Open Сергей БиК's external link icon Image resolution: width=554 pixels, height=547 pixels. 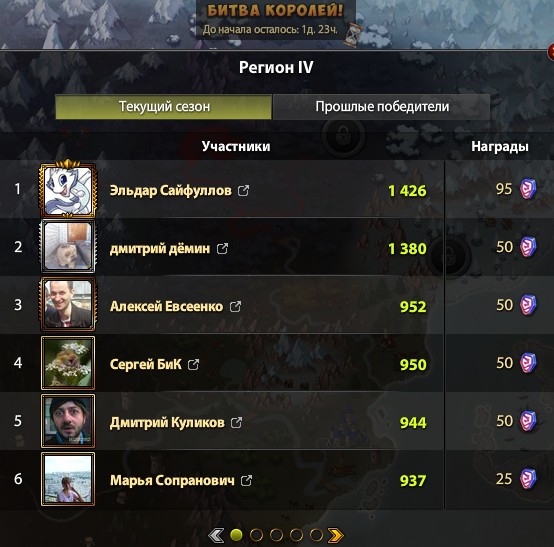193,364
